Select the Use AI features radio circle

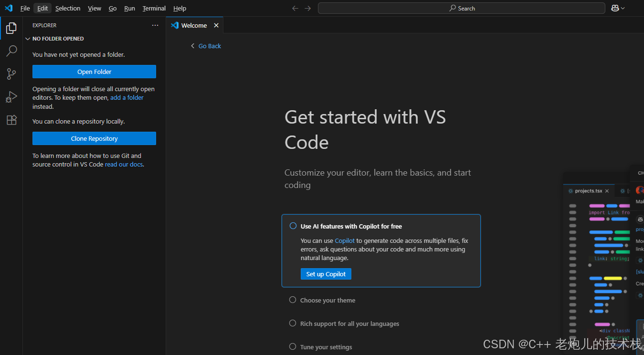(293, 226)
